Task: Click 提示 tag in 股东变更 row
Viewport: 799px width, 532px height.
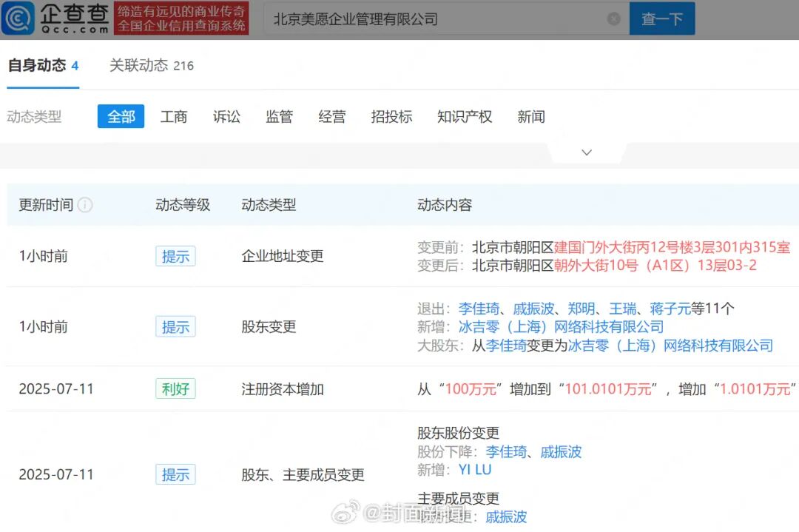Action: tap(175, 326)
